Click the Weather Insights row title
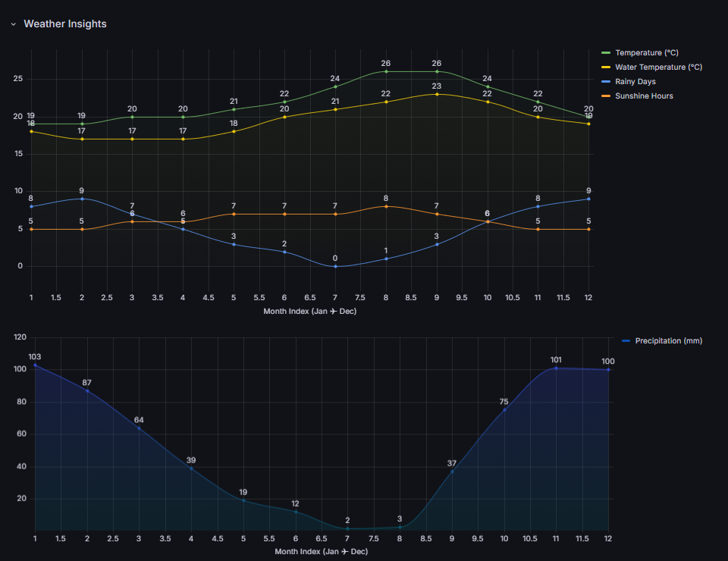This screenshot has width=728, height=561. (x=65, y=24)
